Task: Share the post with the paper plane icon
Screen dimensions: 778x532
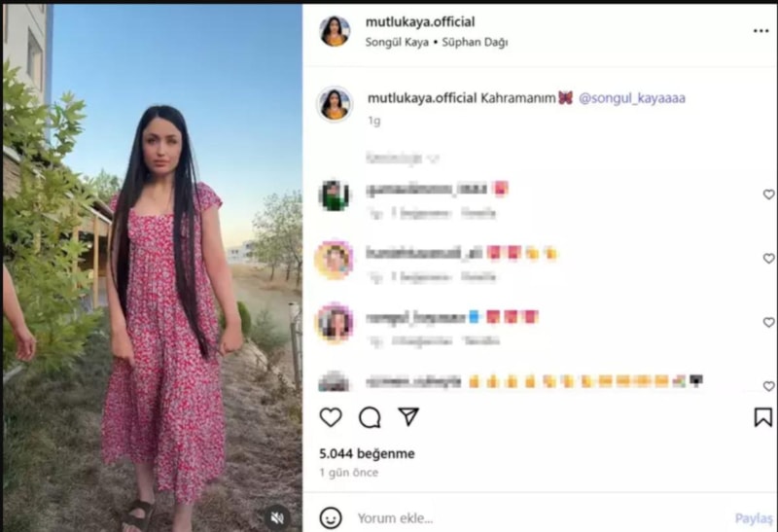Action: [408, 416]
